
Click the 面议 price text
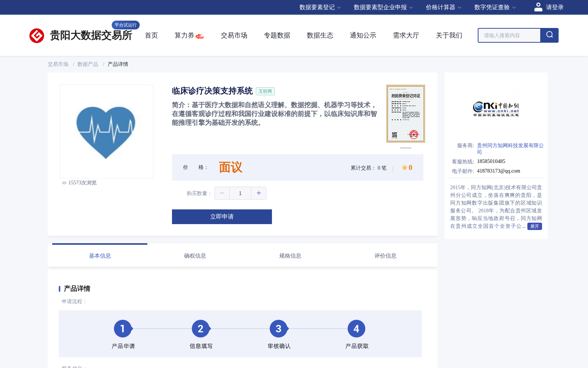[231, 167]
